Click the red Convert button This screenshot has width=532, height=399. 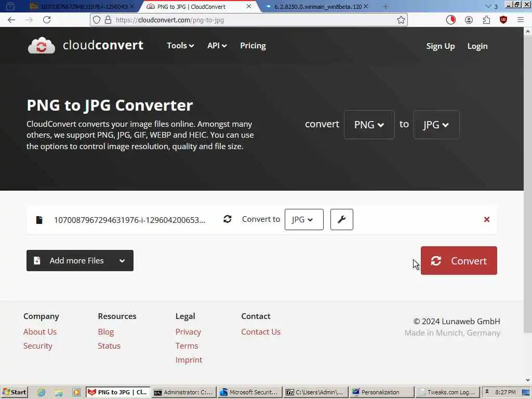coord(459,261)
